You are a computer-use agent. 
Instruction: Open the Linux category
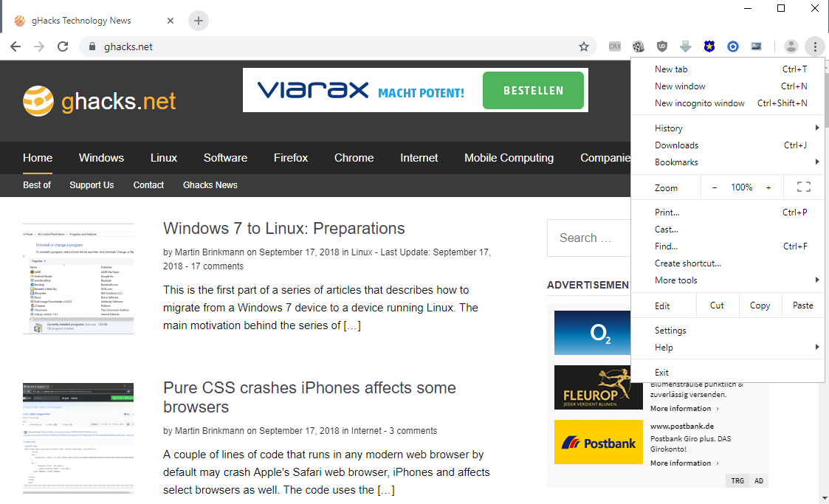(164, 158)
